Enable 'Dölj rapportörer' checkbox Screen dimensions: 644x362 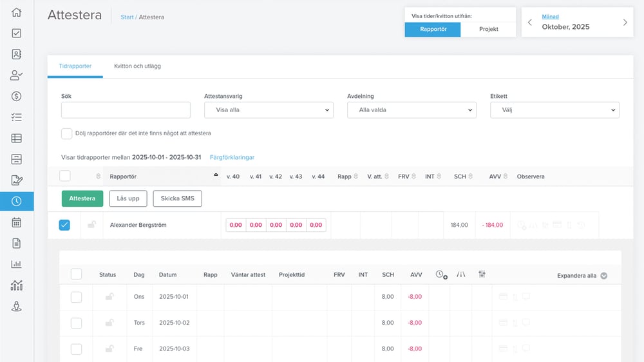pos(66,133)
